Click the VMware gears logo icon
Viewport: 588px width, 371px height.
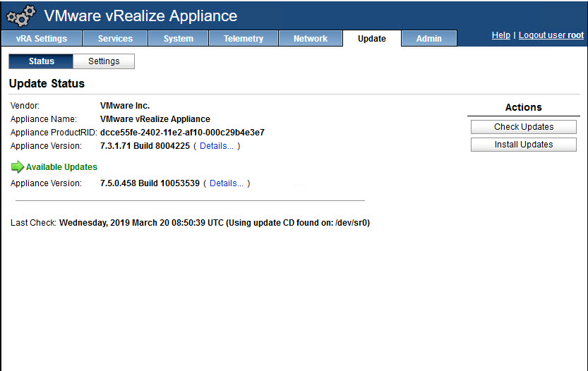[x=20, y=16]
